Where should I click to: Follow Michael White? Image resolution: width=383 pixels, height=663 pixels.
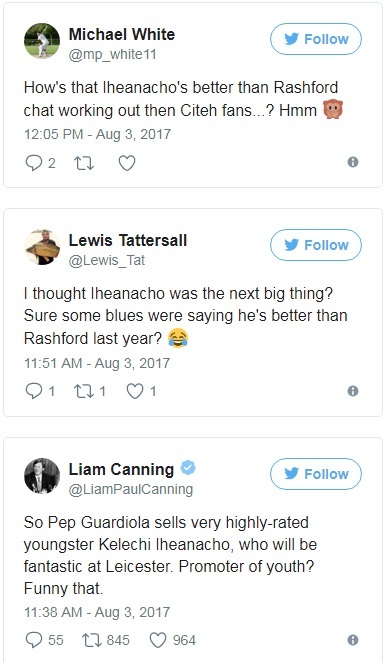(316, 39)
